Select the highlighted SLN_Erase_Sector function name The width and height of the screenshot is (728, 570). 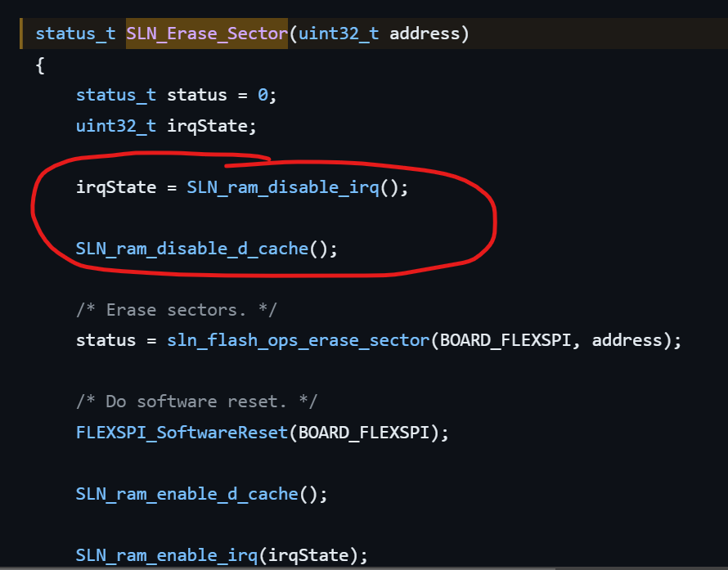205,34
